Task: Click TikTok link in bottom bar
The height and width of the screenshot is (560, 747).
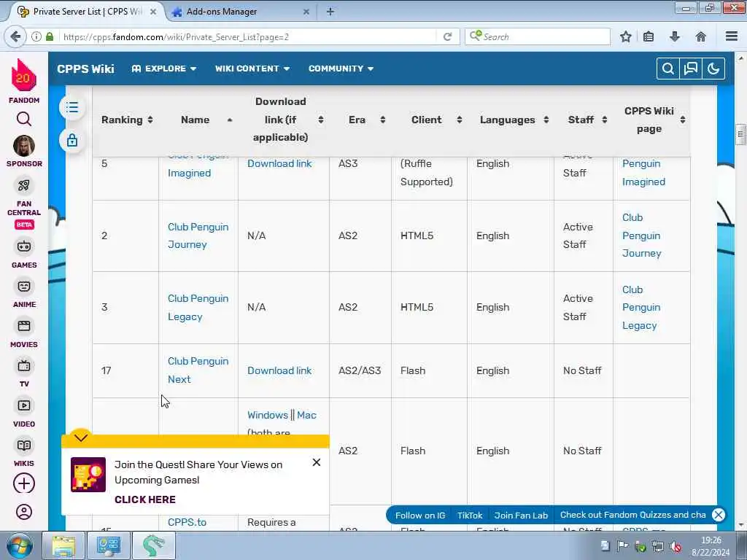Action: [x=470, y=516]
